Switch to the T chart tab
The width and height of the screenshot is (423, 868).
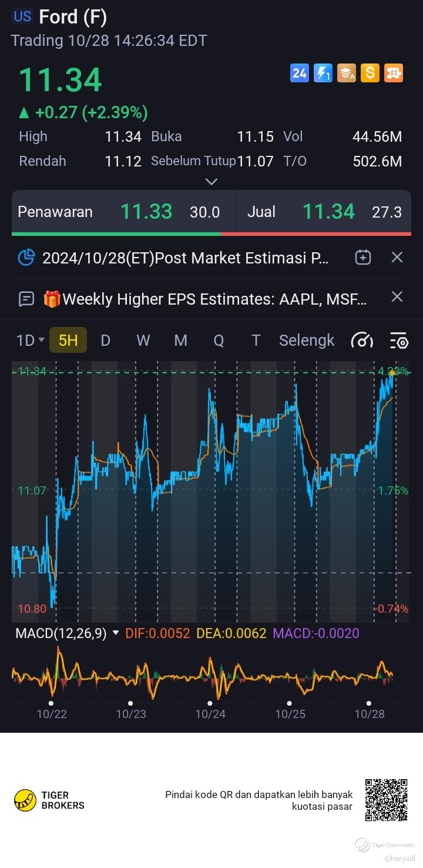(x=256, y=340)
